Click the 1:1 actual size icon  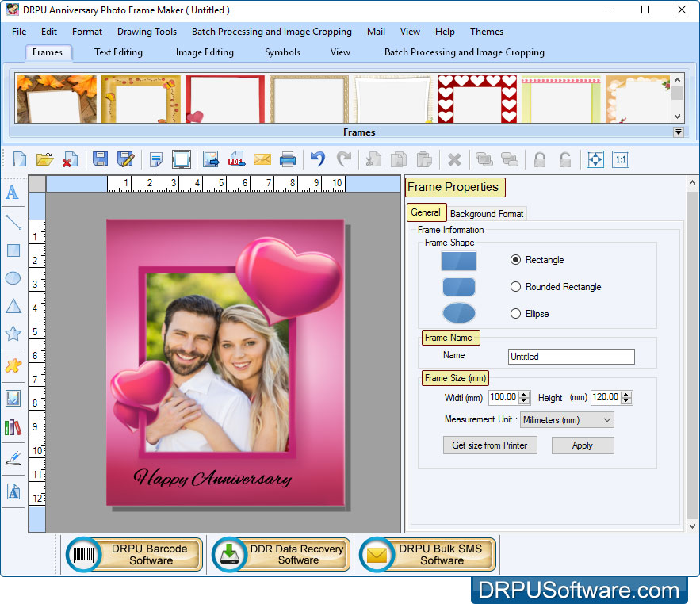621,159
